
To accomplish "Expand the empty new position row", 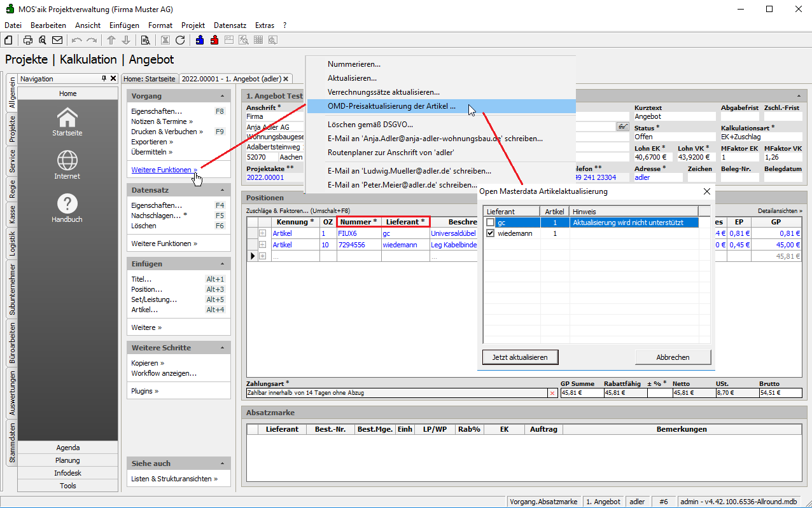I will (x=262, y=256).
